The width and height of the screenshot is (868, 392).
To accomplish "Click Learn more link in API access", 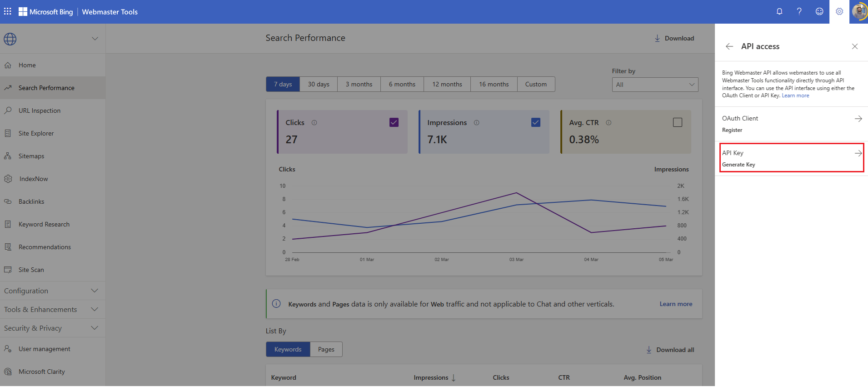I will [795, 95].
